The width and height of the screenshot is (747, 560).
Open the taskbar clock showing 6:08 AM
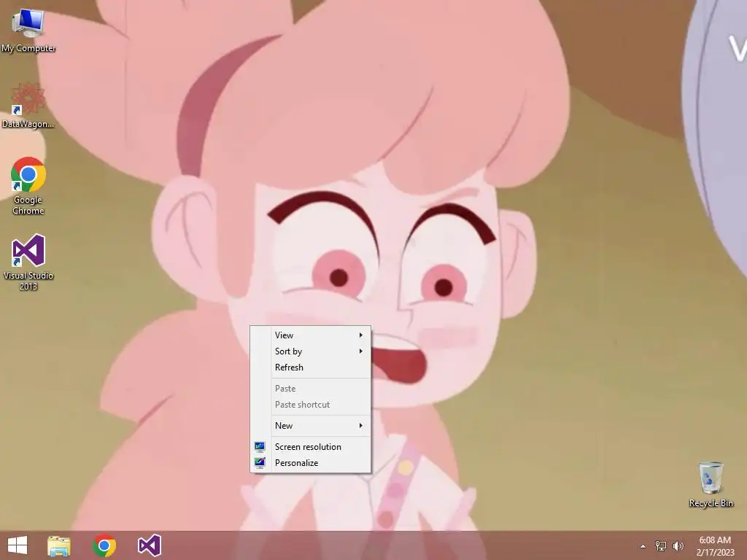pos(715,546)
